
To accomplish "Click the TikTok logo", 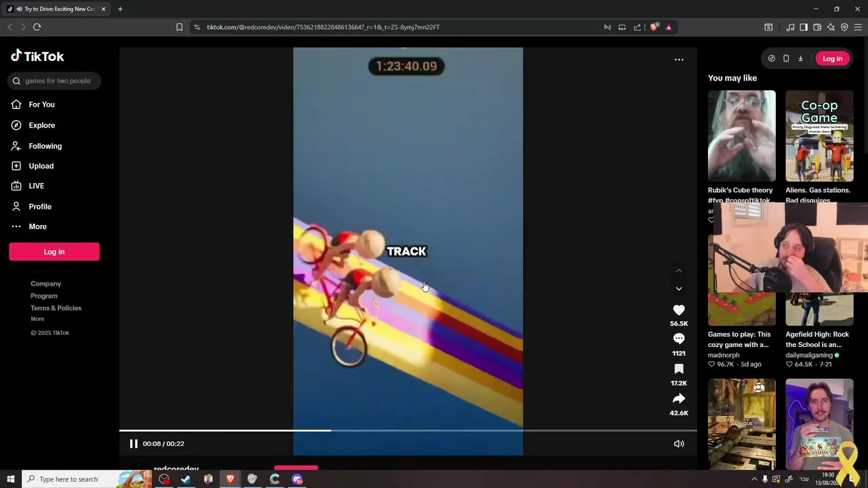I will pyautogui.click(x=37, y=56).
